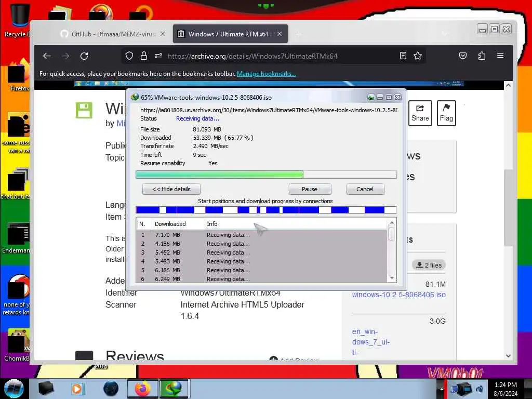Viewport: 532px width, 399px height.
Task: Close the Windows 7 Ultimate RTM tab
Action: coord(279,34)
